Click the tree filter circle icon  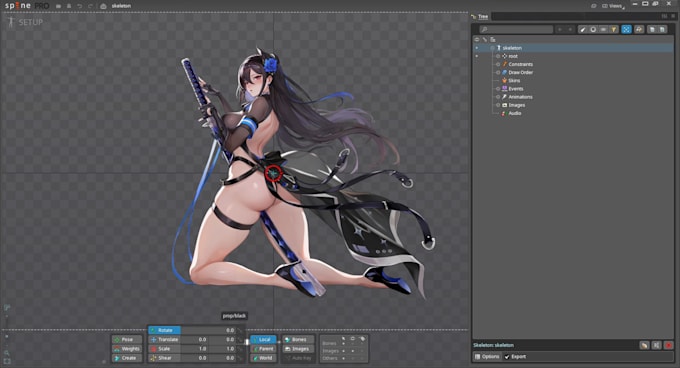pos(593,29)
